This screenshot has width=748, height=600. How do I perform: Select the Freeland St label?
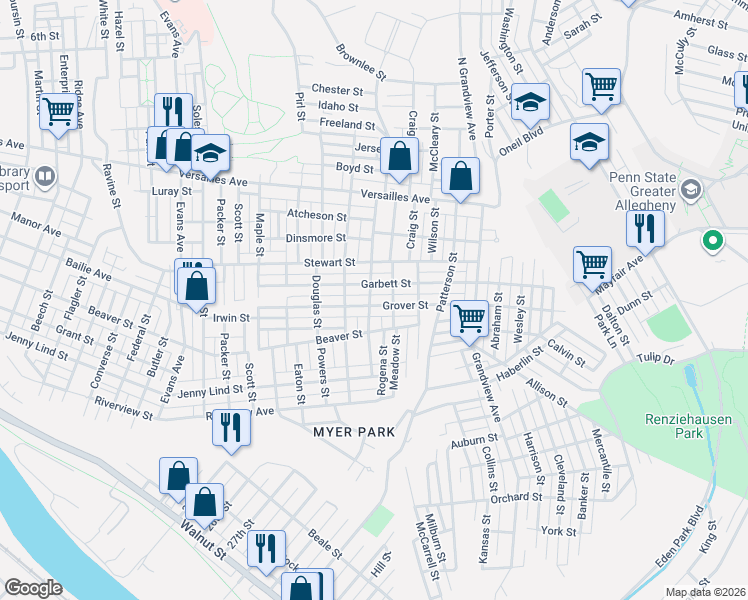[347, 124]
